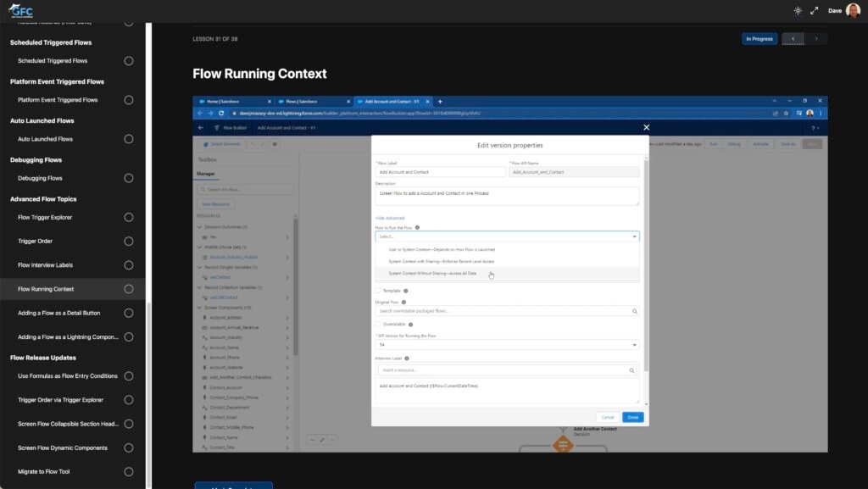Click the info icon beside Original Flow
The image size is (868, 489).
tap(403, 302)
